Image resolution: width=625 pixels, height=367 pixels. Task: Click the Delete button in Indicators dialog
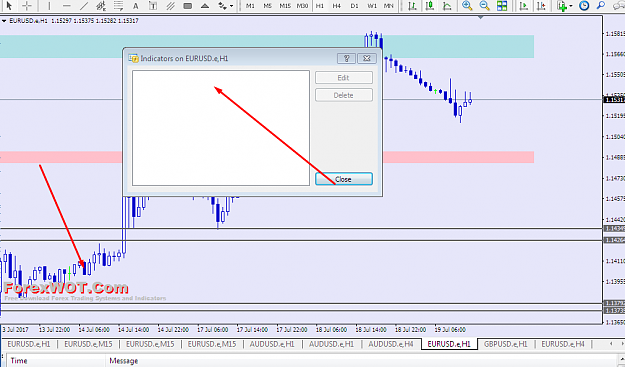344,95
